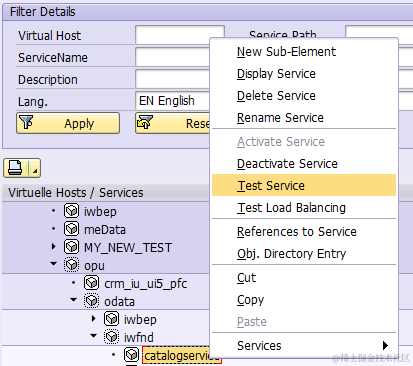Click the Description input field
413x366 pixels.
point(173,79)
